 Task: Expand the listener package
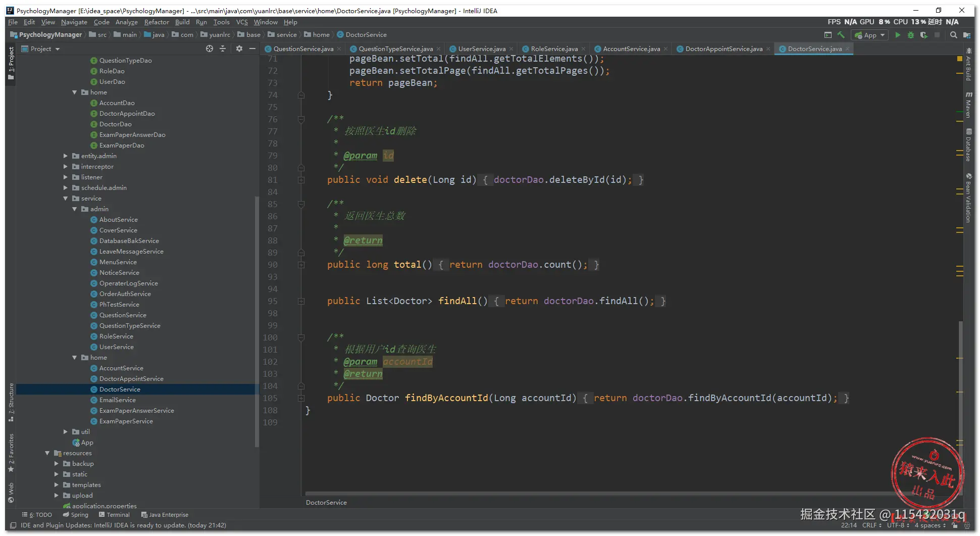pos(66,177)
